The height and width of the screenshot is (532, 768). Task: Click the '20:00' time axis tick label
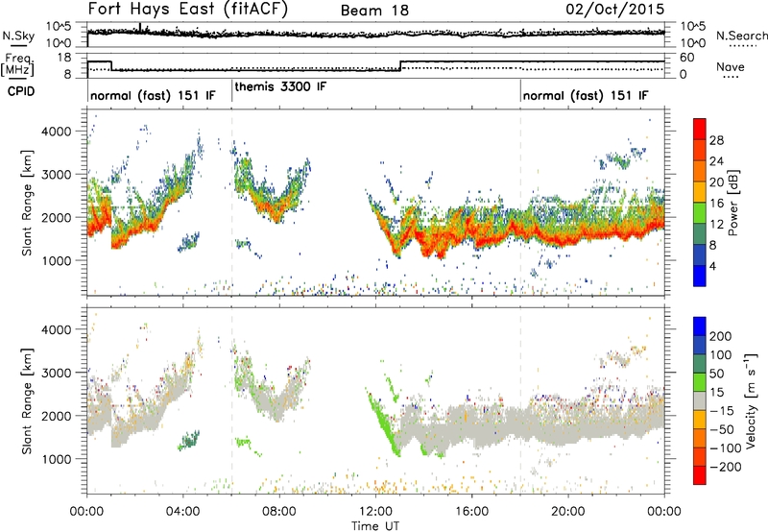pyautogui.click(x=568, y=512)
